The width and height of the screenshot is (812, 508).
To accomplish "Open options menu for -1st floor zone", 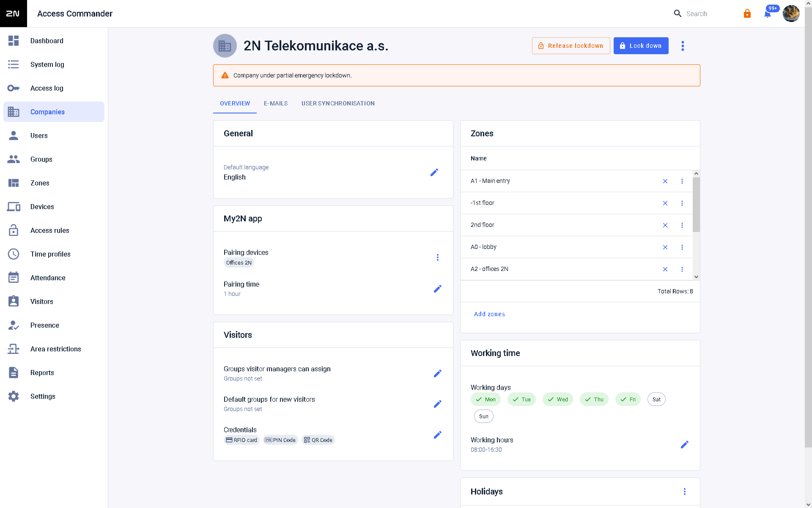I will 682,203.
